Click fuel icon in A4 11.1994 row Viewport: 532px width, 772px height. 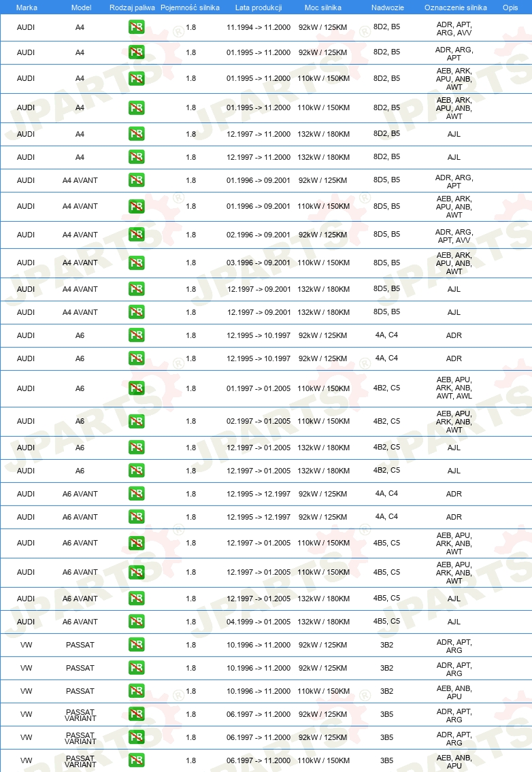tap(137, 27)
